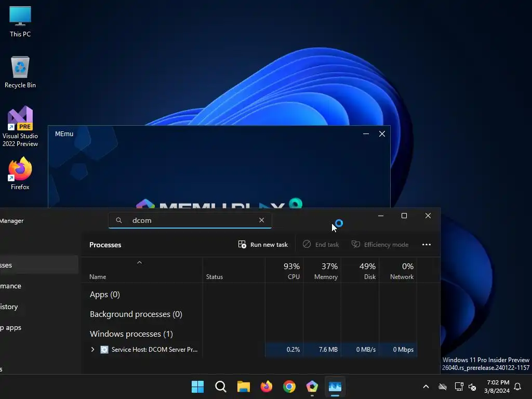Close the Task Manager window

[x=428, y=216]
